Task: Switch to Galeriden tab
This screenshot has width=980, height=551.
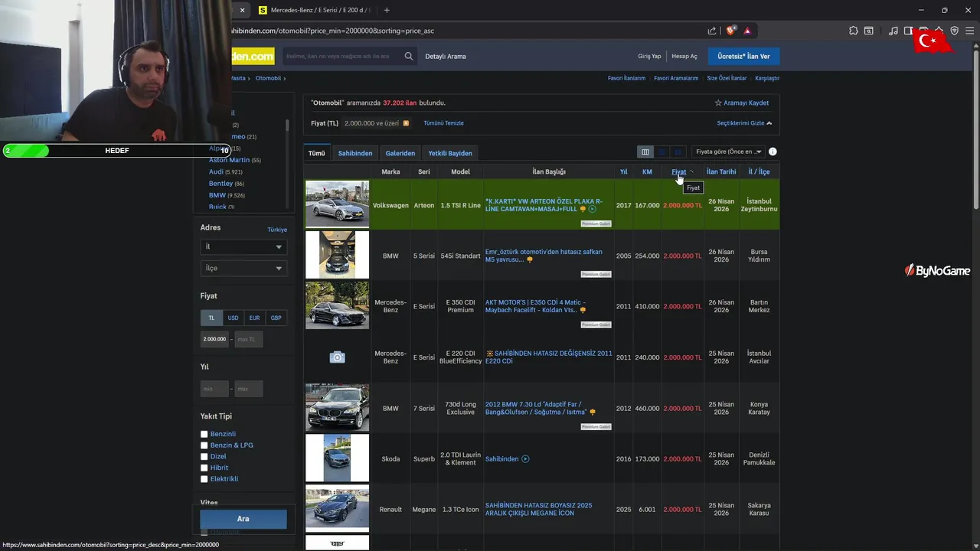Action: point(400,153)
